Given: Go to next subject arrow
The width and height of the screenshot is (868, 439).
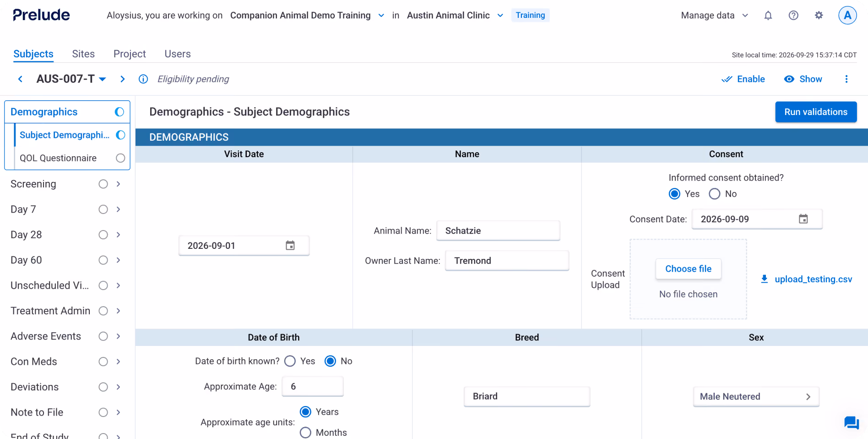Looking at the screenshot, I should coord(122,79).
